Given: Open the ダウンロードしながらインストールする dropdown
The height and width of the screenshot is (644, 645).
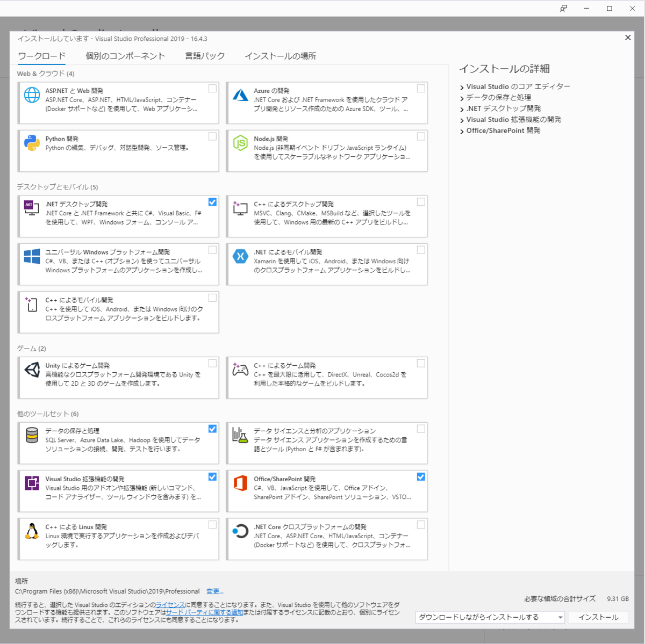Looking at the screenshot, I should coord(490,617).
